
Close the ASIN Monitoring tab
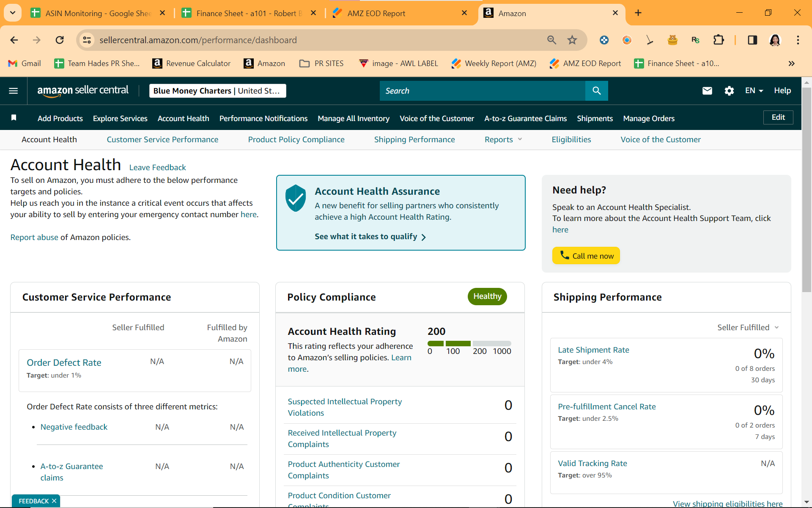coord(162,13)
